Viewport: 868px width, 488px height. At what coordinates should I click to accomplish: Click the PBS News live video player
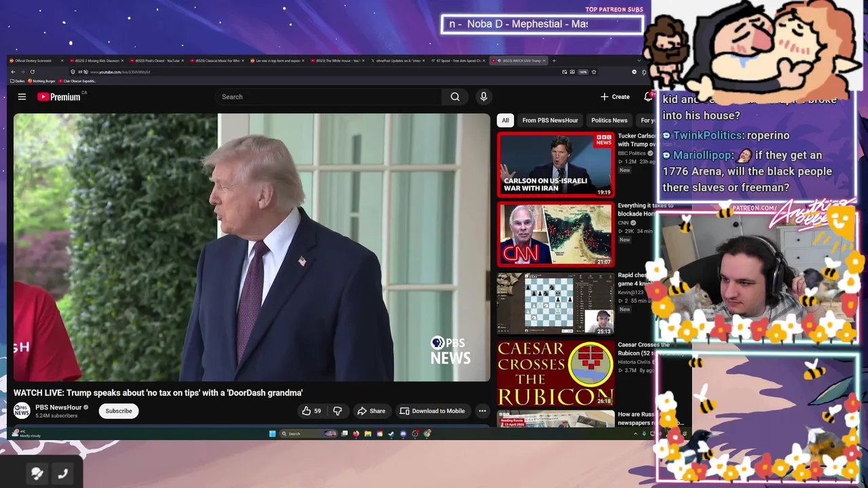coord(252,247)
